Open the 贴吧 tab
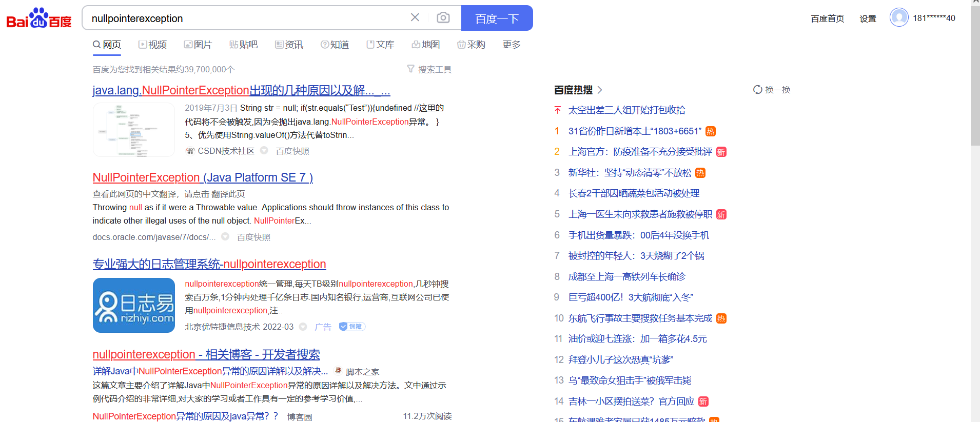Viewport: 980px width, 422px height. coord(244,45)
